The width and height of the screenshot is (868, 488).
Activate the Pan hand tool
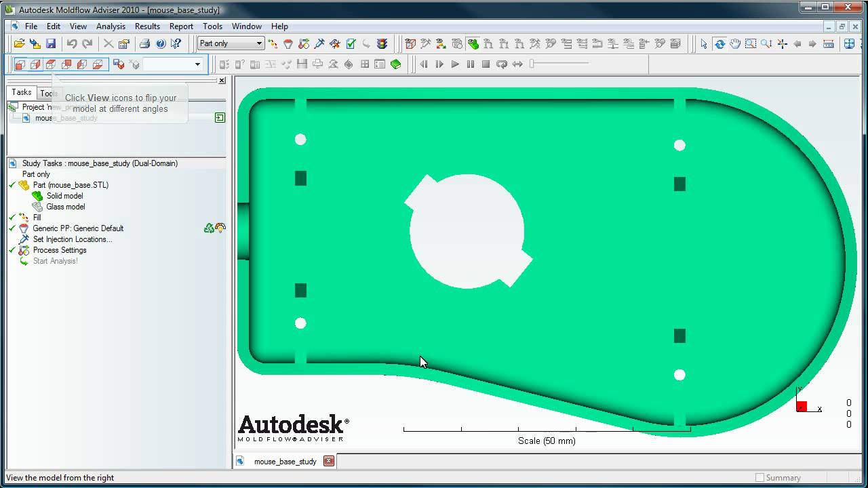pos(735,44)
